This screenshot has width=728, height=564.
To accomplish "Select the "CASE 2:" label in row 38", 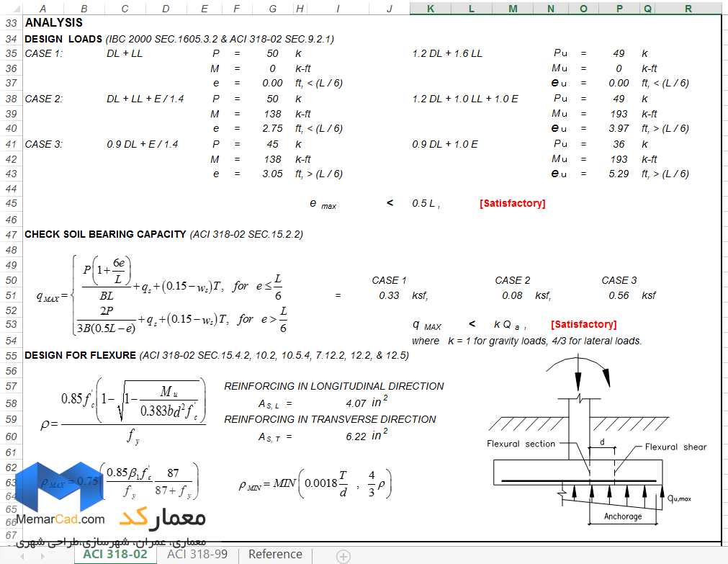I will (44, 99).
